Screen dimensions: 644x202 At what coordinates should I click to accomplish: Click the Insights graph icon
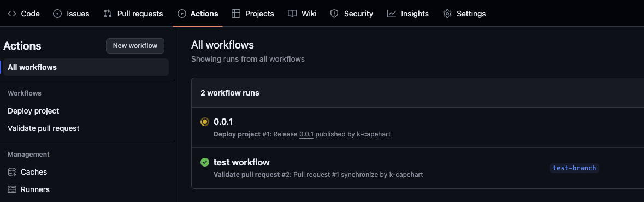click(392, 14)
